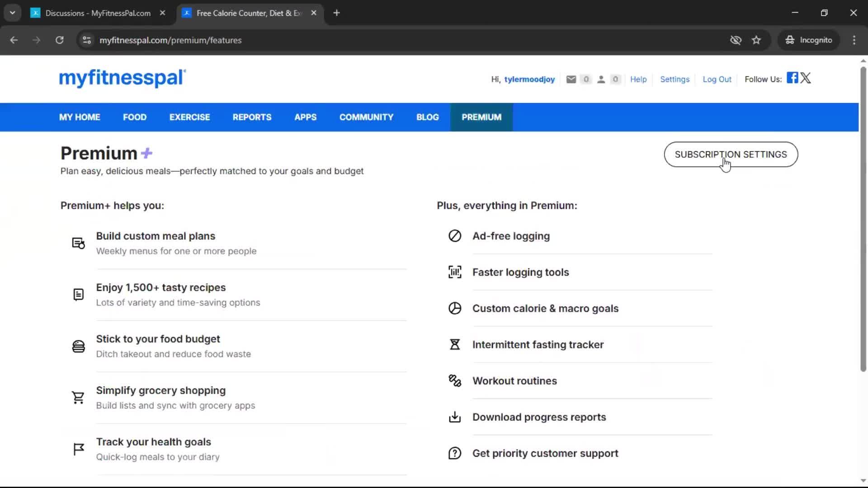Click the Build custom meal plans icon
The height and width of the screenshot is (488, 868).
coord(78,243)
